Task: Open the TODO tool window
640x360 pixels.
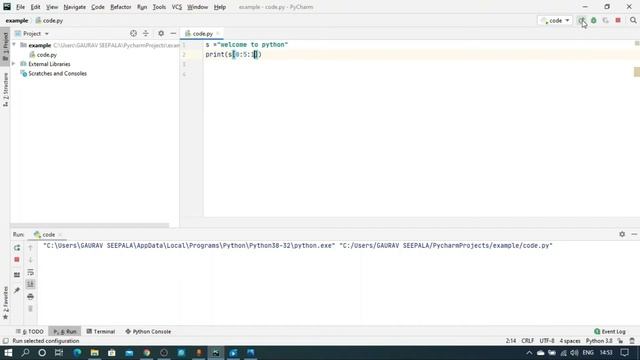Action: click(x=30, y=331)
